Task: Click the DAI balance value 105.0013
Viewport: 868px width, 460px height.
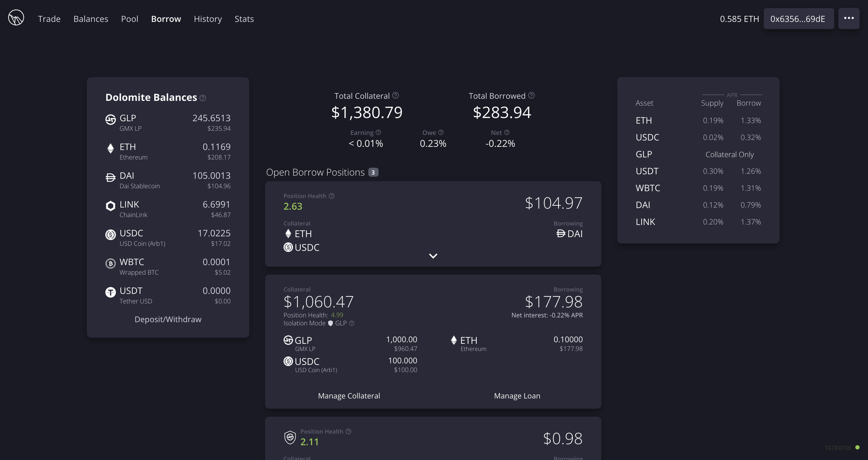Action: [x=211, y=176]
